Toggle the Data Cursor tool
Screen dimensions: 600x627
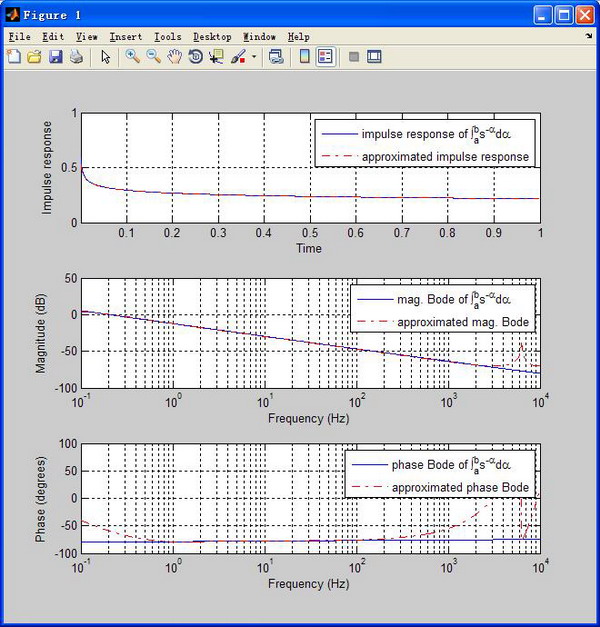pyautogui.click(x=216, y=56)
